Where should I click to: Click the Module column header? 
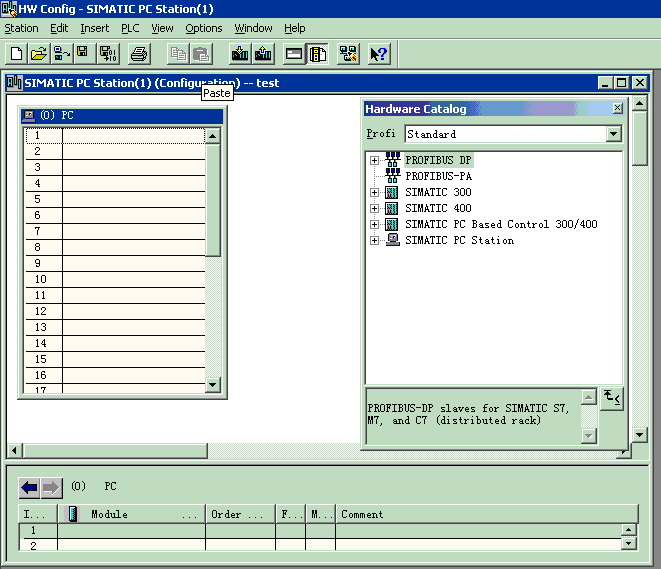click(132, 514)
